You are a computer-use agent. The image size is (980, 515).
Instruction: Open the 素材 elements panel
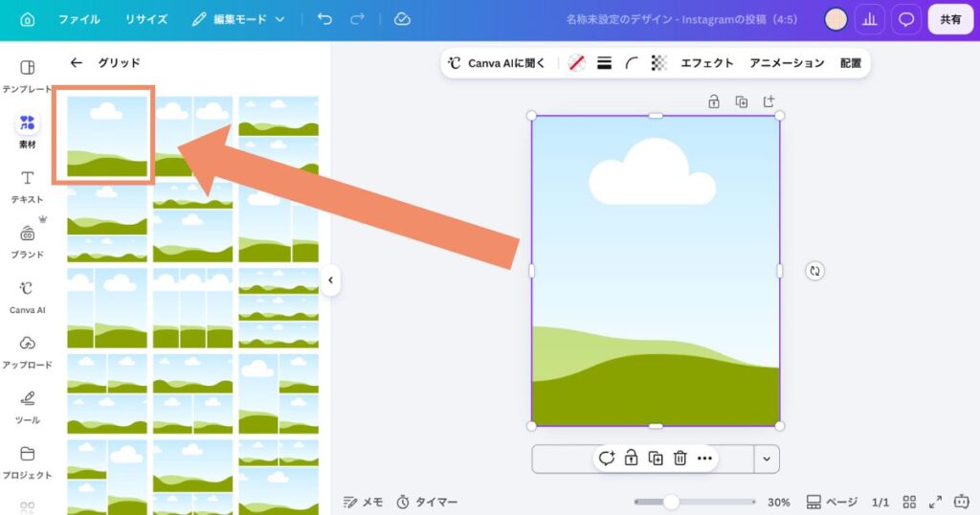(28, 130)
